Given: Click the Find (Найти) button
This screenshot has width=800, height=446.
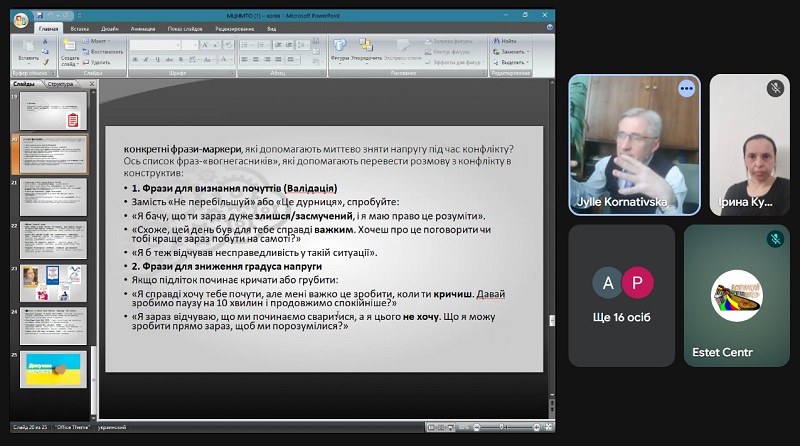Looking at the screenshot, I should (x=506, y=40).
